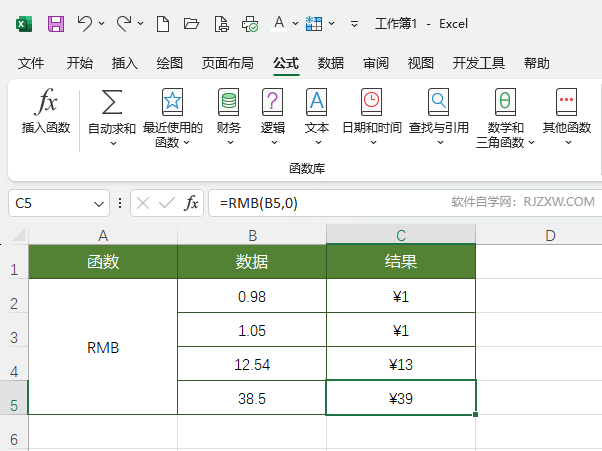The height and width of the screenshot is (451, 602).
Task: Select the cell containing 38.5
Action: tap(252, 398)
